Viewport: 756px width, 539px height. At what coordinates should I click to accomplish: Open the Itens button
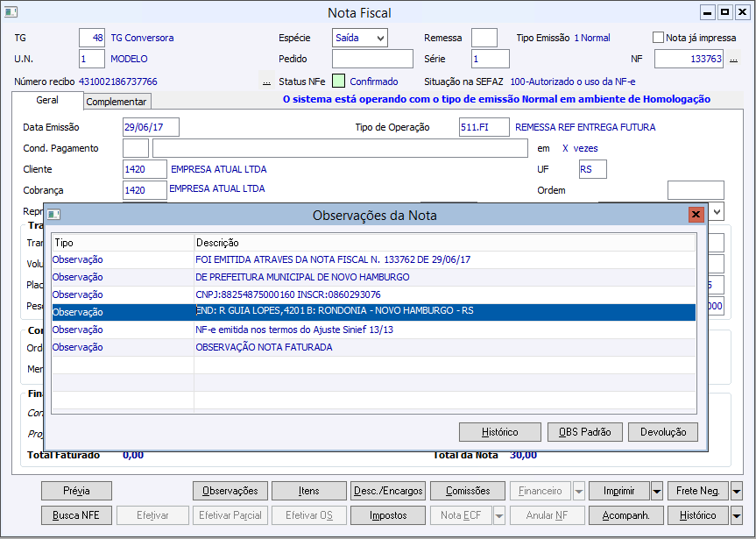pos(308,491)
